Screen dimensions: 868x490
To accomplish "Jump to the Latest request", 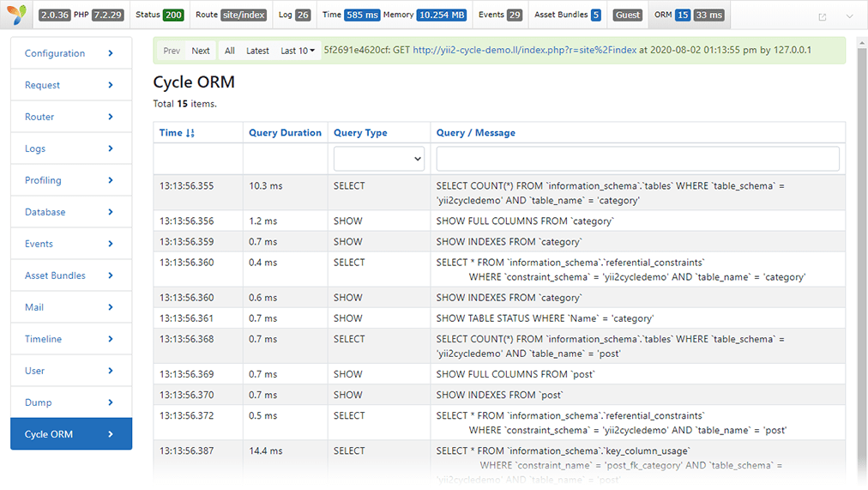I will (x=257, y=51).
